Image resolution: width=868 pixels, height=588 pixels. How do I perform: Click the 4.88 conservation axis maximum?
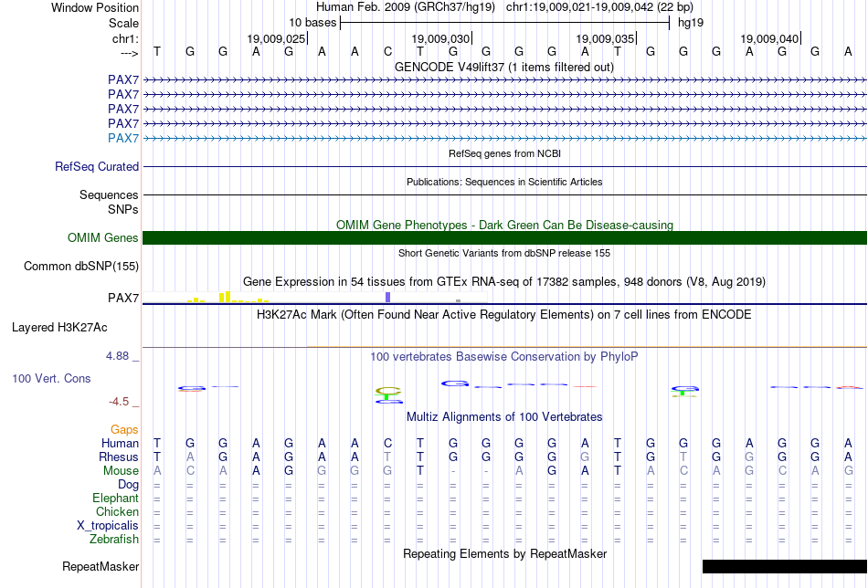pos(117,356)
